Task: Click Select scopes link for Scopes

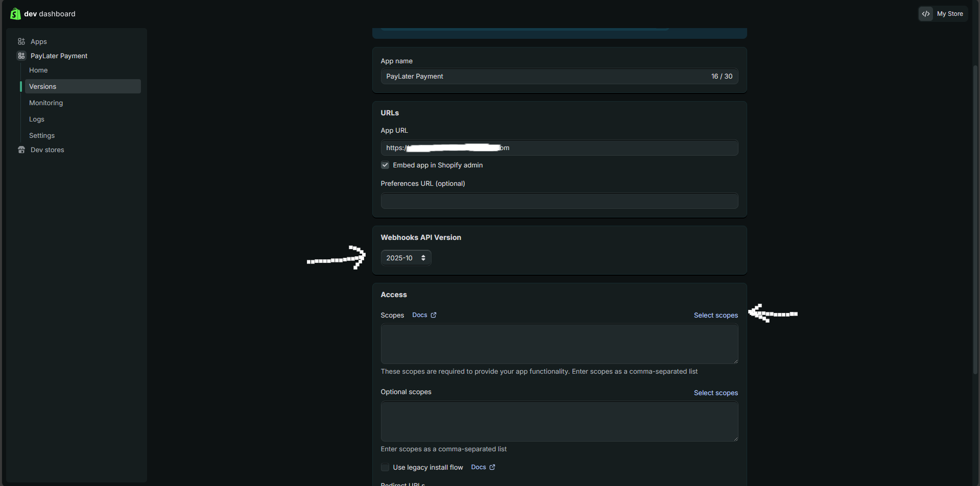Action: pyautogui.click(x=715, y=315)
